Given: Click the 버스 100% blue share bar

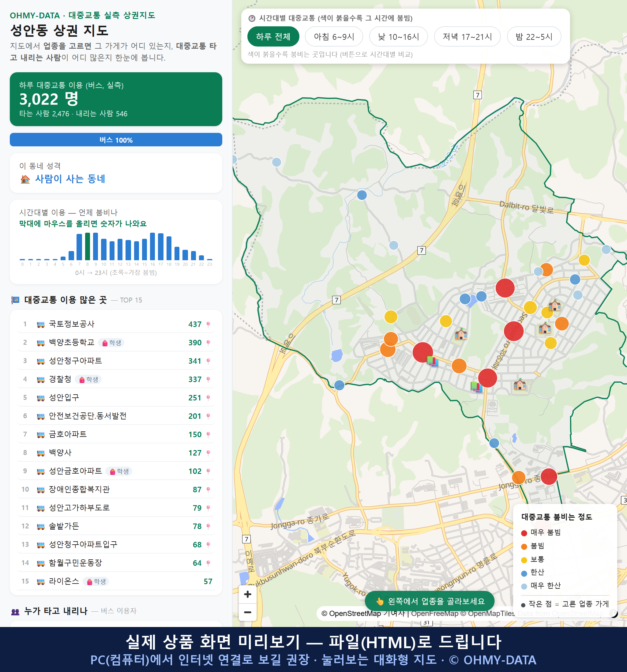Looking at the screenshot, I should 116,140.
